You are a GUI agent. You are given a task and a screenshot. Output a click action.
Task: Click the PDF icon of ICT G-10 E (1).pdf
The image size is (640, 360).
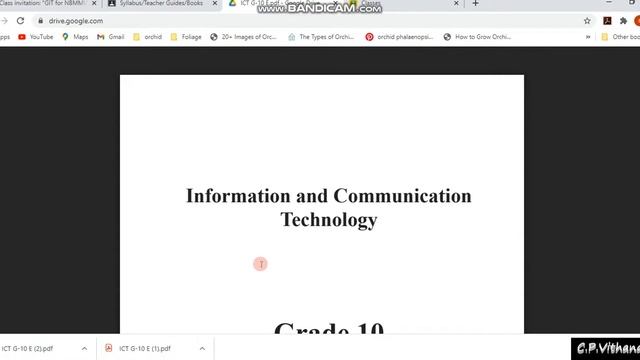[x=109, y=348]
